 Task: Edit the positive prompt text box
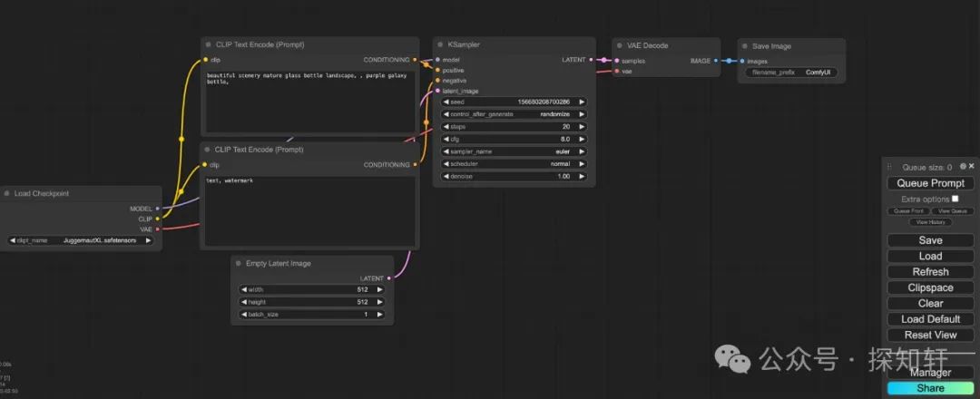click(x=310, y=101)
